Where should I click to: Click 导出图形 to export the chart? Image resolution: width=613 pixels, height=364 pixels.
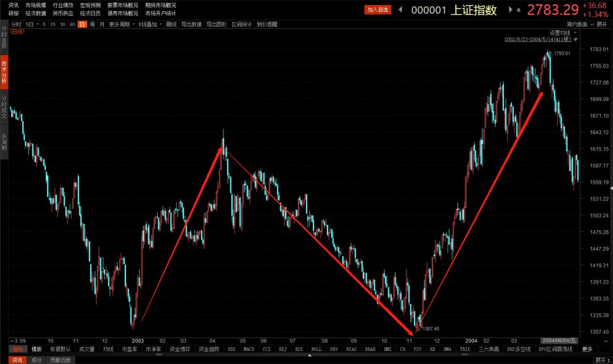tap(216, 24)
